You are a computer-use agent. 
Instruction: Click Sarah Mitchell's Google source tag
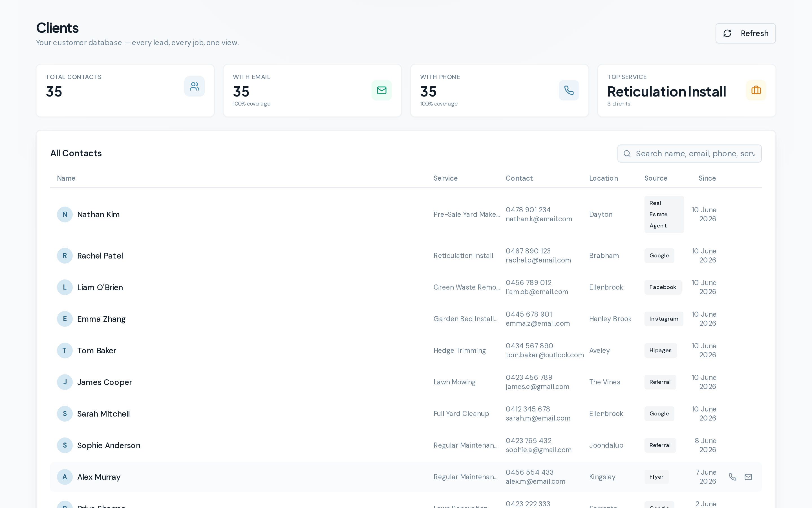(x=659, y=413)
